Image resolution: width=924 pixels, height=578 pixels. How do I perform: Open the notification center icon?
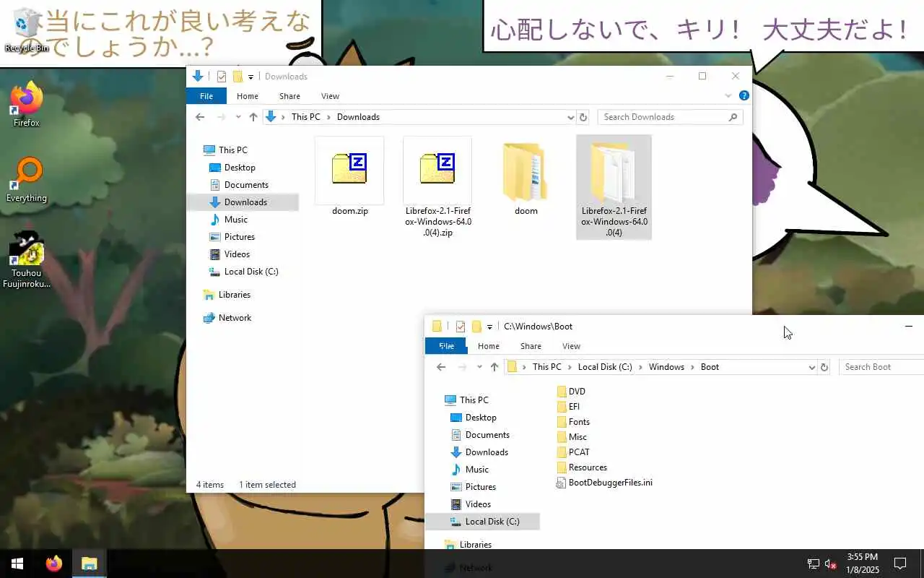coord(900,564)
